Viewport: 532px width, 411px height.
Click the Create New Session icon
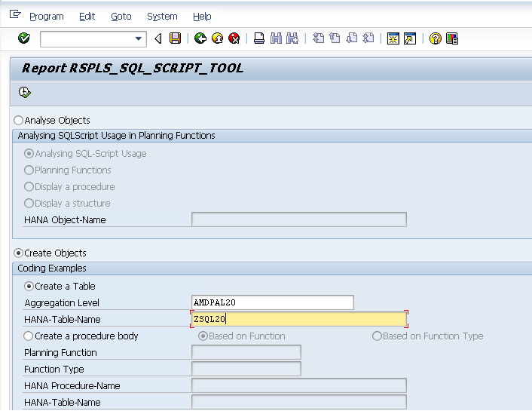(393, 38)
